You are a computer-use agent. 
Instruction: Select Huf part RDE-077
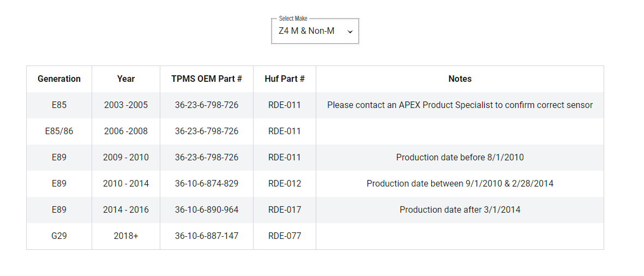click(x=285, y=236)
